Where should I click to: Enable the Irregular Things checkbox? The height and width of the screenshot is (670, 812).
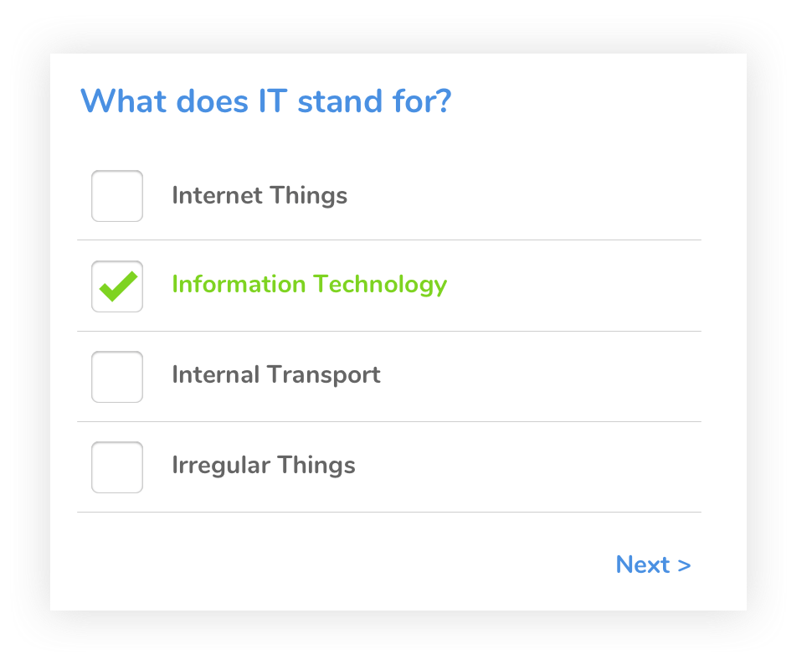point(117,467)
